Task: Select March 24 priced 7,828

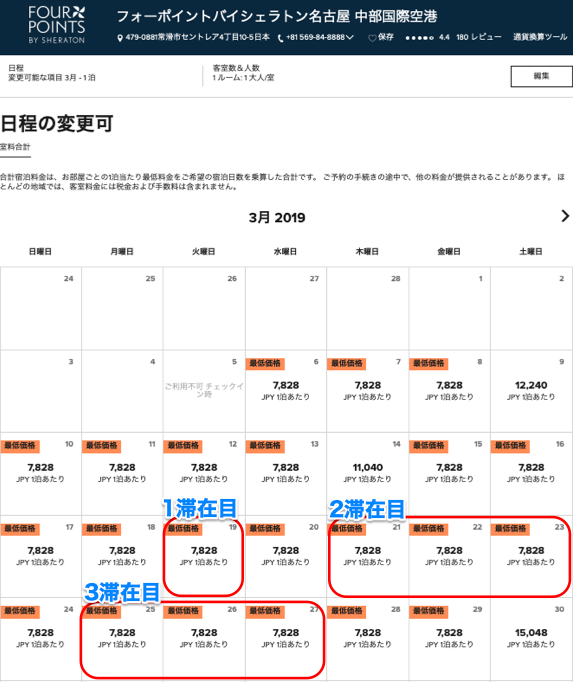Action: 40,639
